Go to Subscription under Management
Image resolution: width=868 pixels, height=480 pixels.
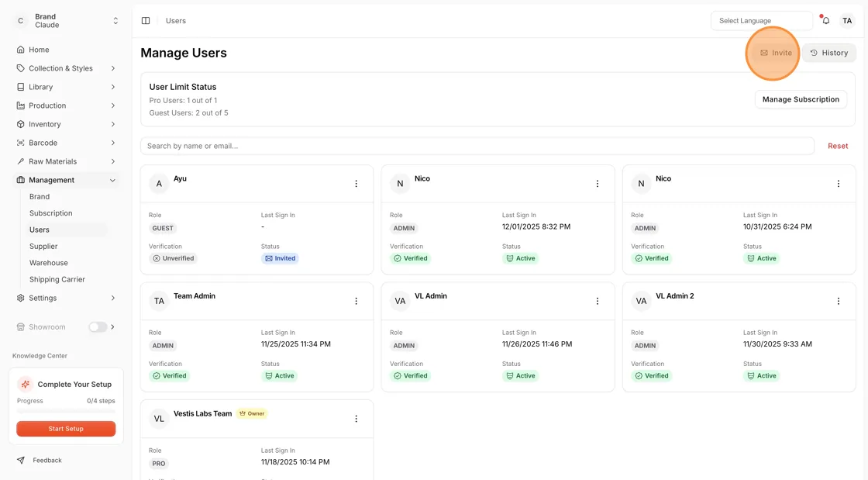point(51,213)
